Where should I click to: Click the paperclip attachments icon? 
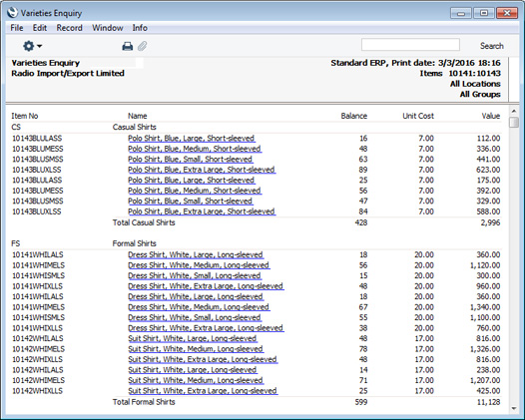point(143,46)
